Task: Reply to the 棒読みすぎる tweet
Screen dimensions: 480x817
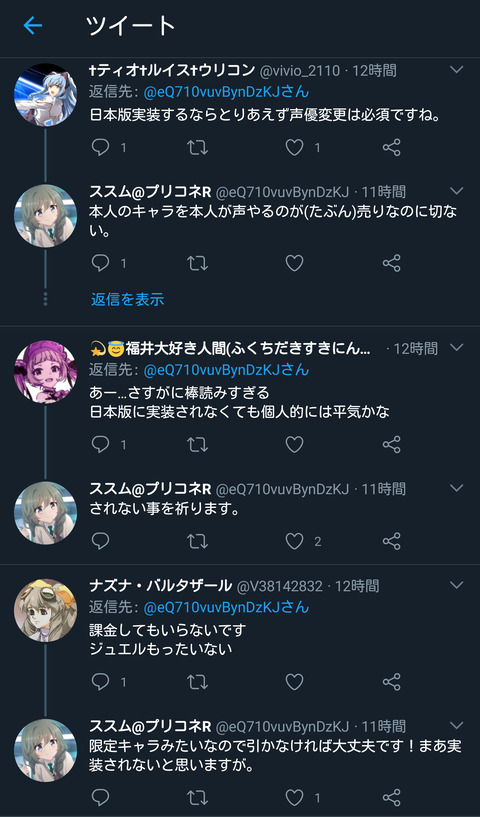Action: [x=101, y=444]
